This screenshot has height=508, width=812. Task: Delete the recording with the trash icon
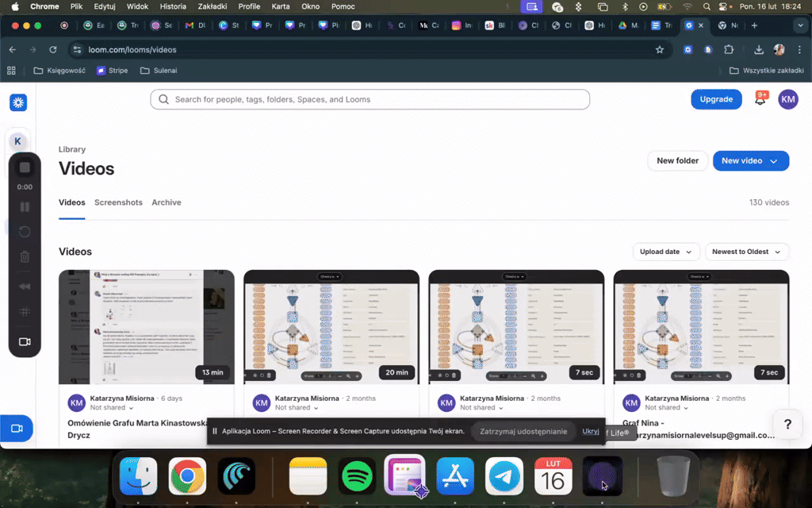pos(25,256)
